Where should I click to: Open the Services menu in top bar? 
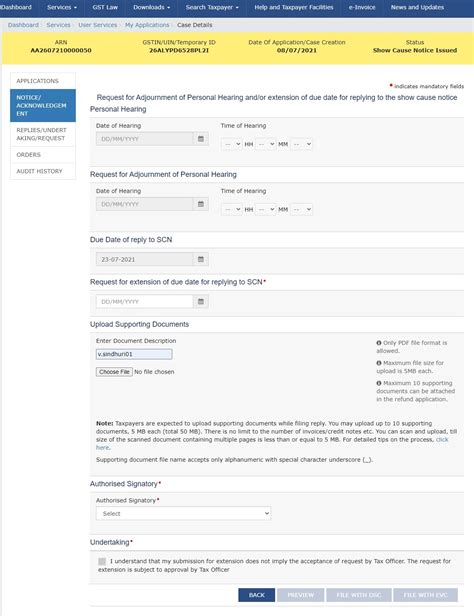click(62, 7)
